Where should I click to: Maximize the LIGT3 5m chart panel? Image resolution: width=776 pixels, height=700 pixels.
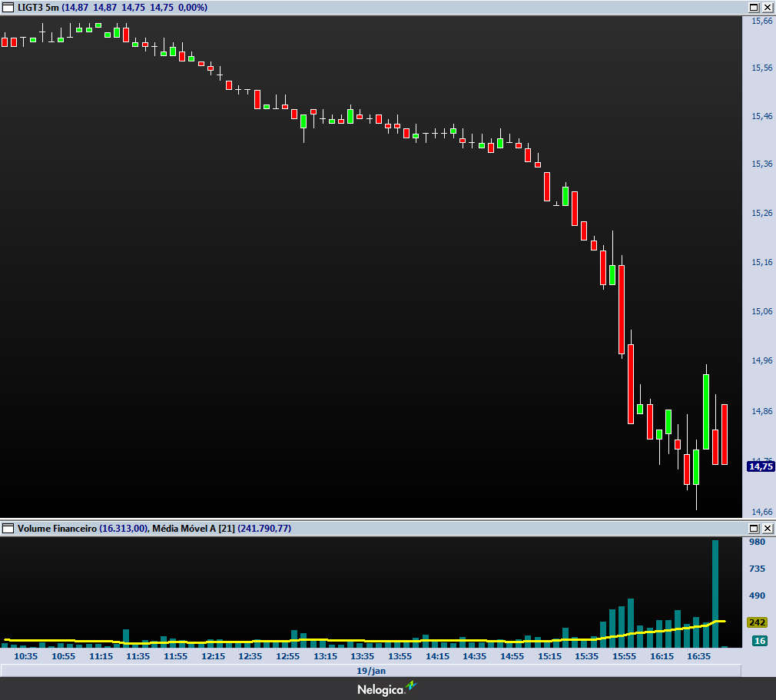[x=754, y=7]
